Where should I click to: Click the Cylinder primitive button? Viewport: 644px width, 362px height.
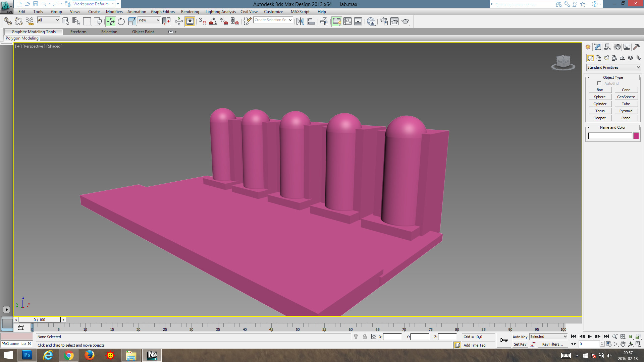click(600, 104)
